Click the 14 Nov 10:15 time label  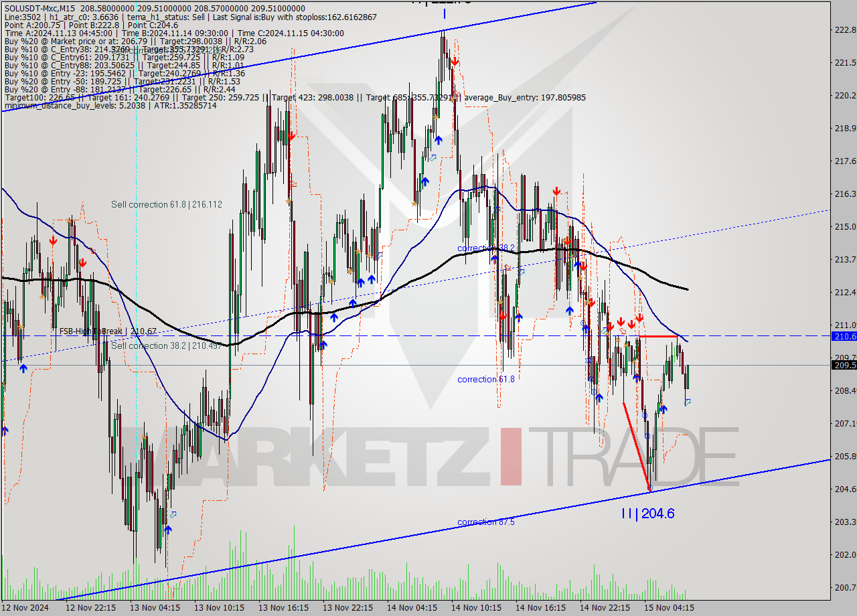click(476, 608)
